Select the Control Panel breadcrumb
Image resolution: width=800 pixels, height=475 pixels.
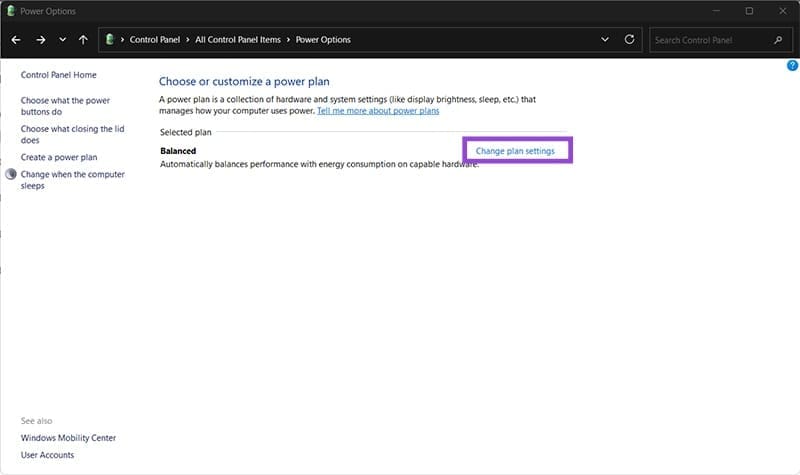[153, 40]
